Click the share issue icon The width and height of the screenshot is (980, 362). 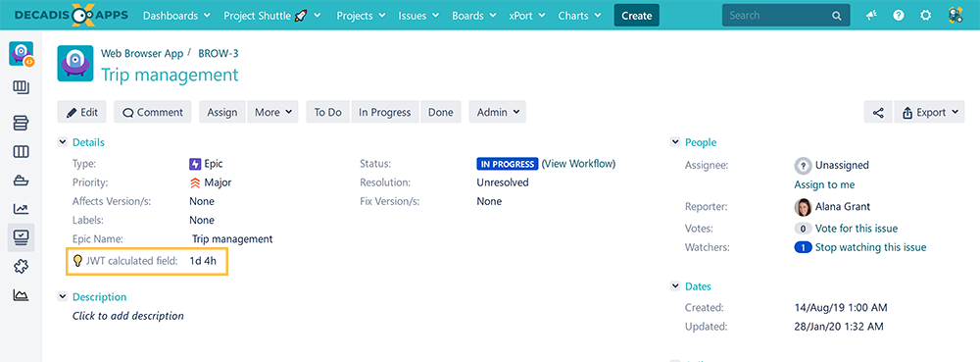[x=878, y=113]
